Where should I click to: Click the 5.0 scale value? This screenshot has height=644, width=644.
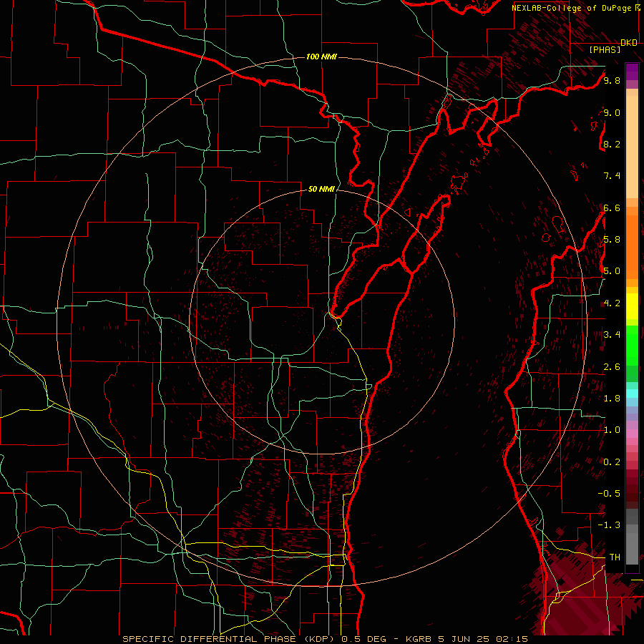click(x=612, y=271)
